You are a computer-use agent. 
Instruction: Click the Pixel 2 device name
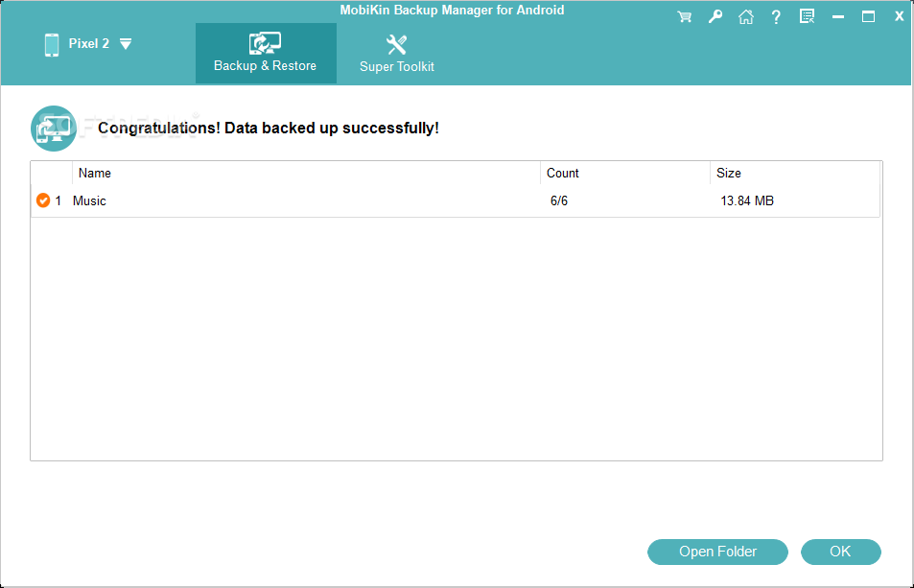point(88,44)
